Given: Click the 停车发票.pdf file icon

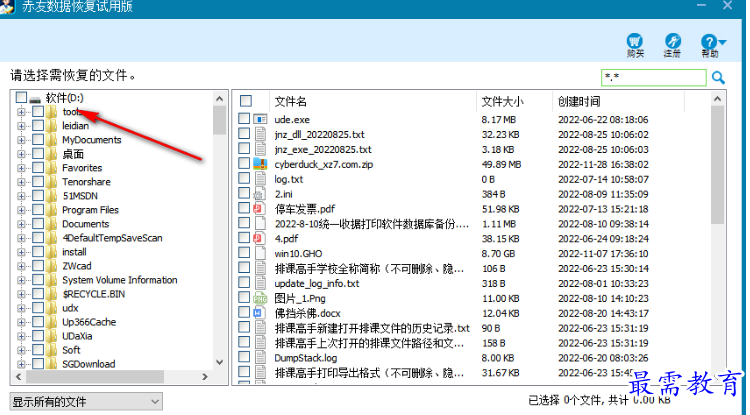Looking at the screenshot, I should point(259,208).
